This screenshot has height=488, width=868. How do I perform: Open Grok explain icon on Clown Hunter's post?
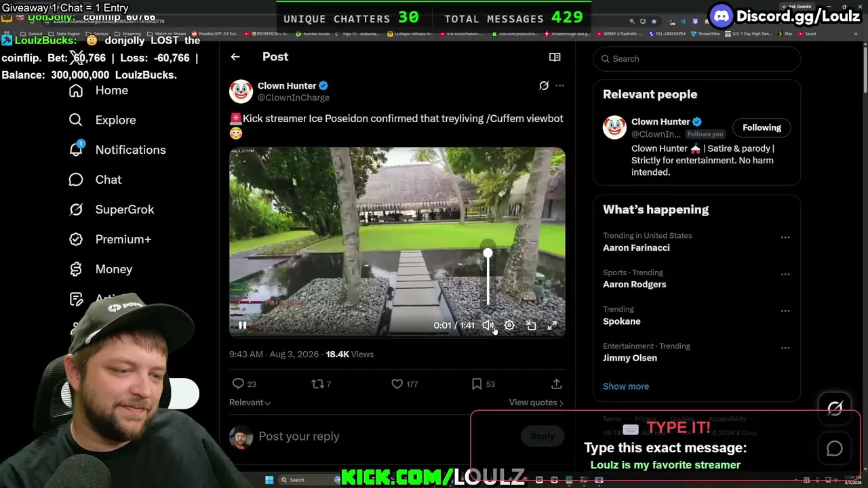pos(544,85)
